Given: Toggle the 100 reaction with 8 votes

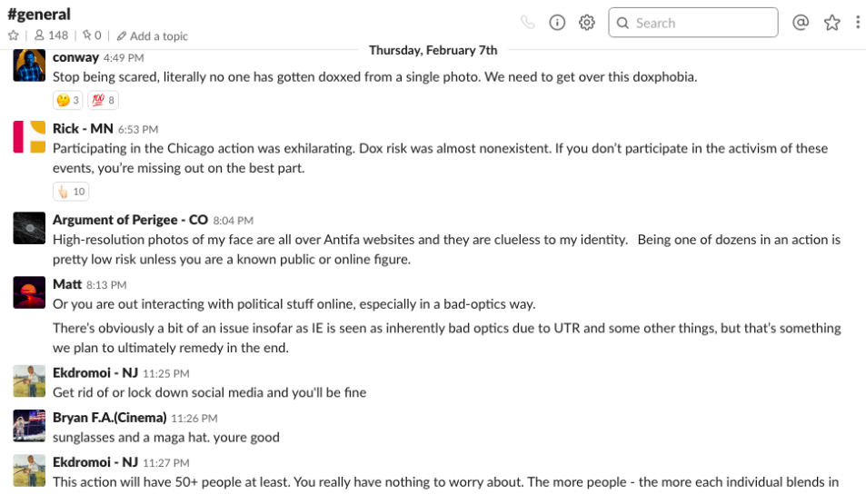Looking at the screenshot, I should click(x=104, y=100).
